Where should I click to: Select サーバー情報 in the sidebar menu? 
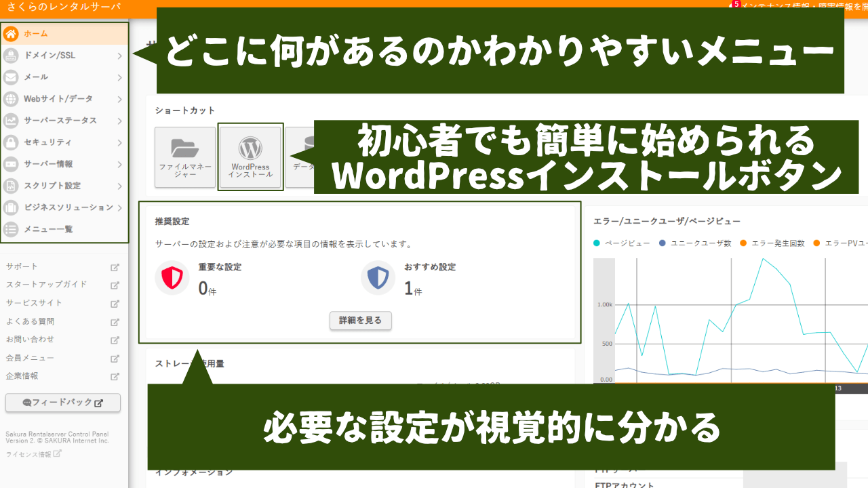click(x=64, y=164)
